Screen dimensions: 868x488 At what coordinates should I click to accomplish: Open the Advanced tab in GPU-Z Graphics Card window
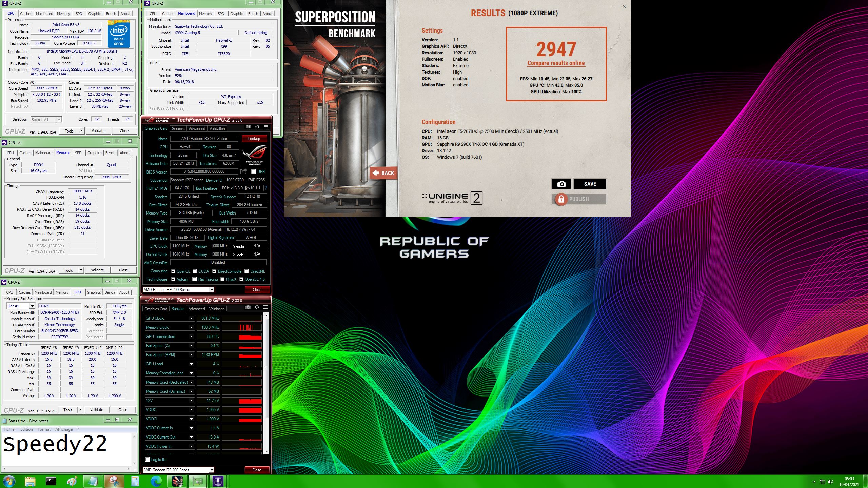[197, 129]
